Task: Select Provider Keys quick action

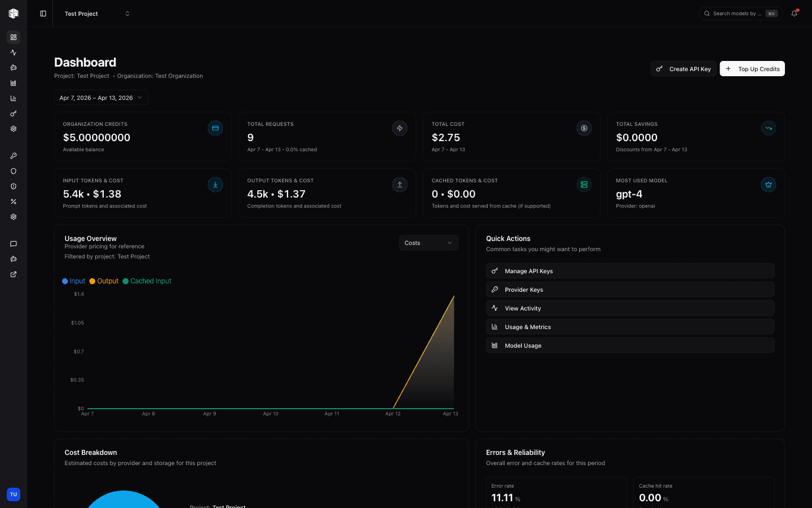Action: pyautogui.click(x=630, y=290)
